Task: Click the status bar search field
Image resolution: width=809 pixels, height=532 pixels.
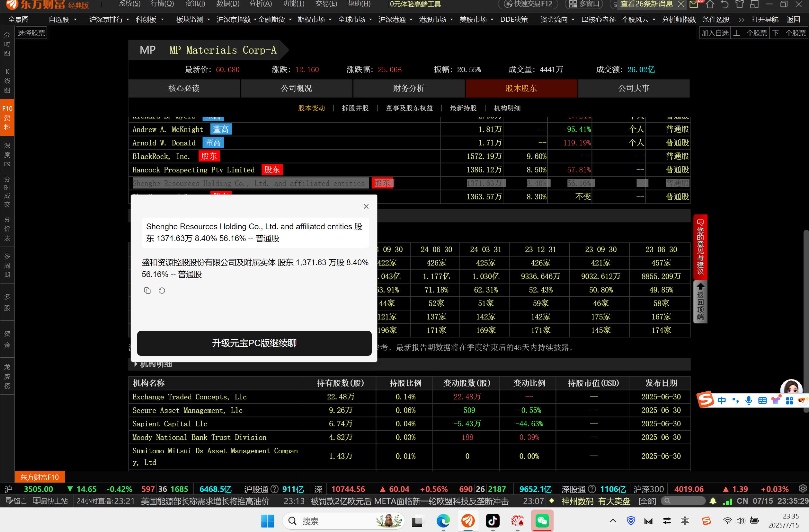Action: coord(683,501)
